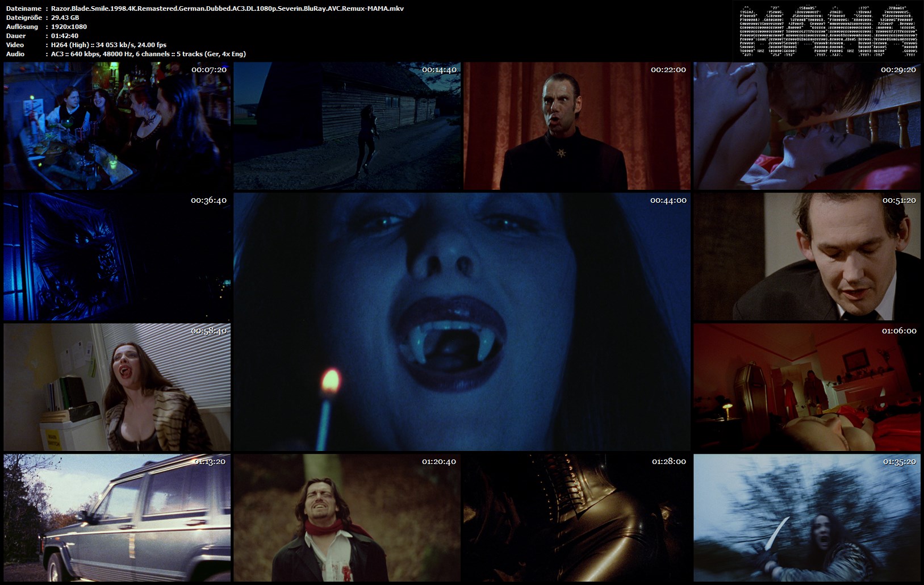Click the 00:58:40 timestamp
This screenshot has height=585, width=924.
pos(208,331)
